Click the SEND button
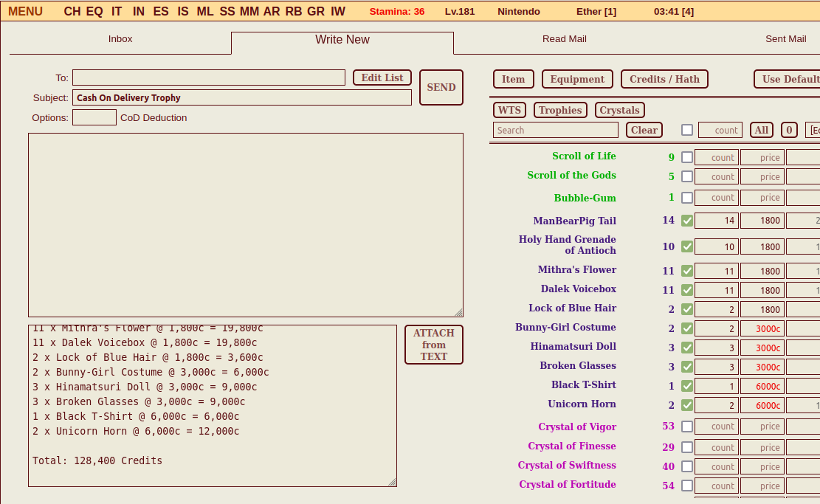The width and height of the screenshot is (820, 504). point(441,87)
